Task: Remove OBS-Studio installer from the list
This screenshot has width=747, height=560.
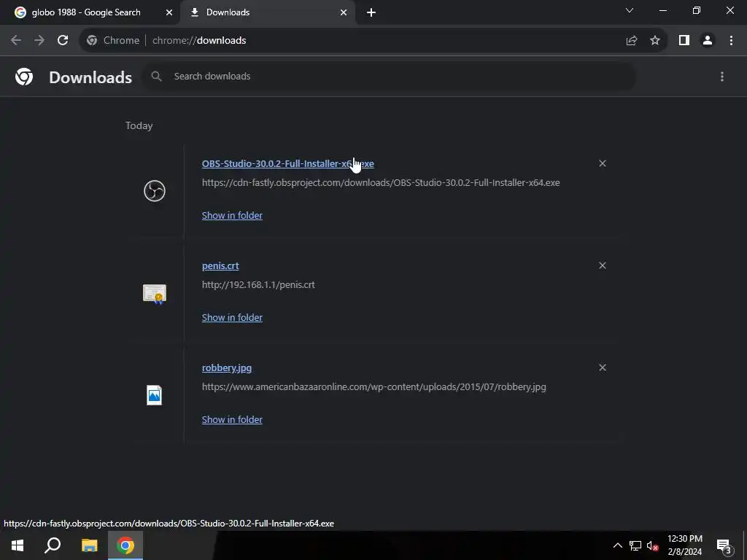Action: click(603, 163)
